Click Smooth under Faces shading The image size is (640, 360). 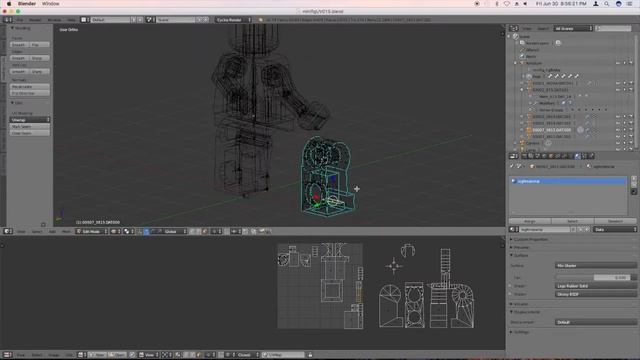18,44
